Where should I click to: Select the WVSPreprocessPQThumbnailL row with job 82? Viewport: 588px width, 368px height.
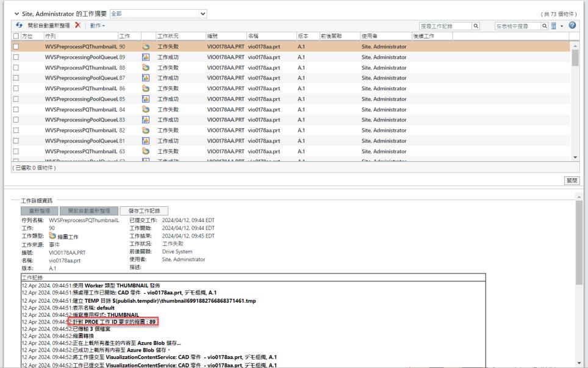290,130
